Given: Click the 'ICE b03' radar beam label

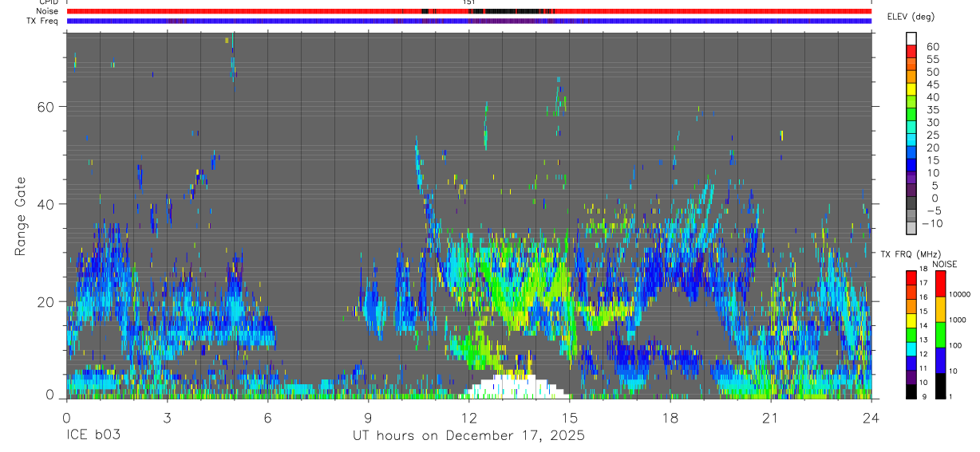Looking at the screenshot, I should (95, 436).
